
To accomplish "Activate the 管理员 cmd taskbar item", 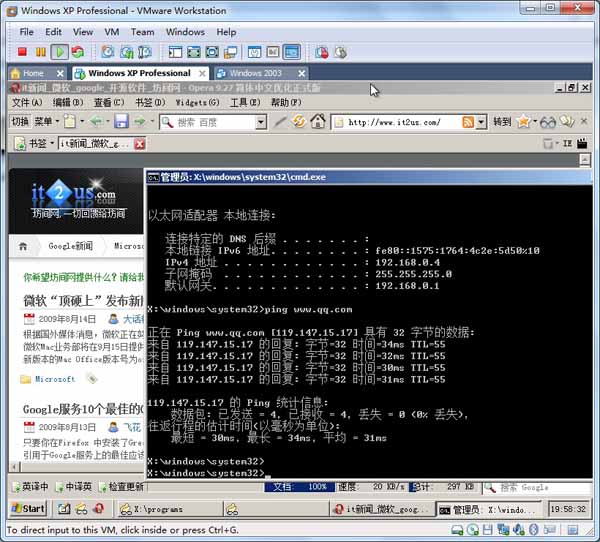I will (x=489, y=509).
